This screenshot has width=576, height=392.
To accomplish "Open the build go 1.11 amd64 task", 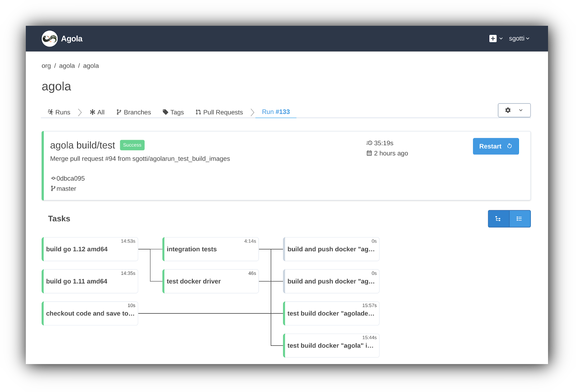I will (90, 281).
